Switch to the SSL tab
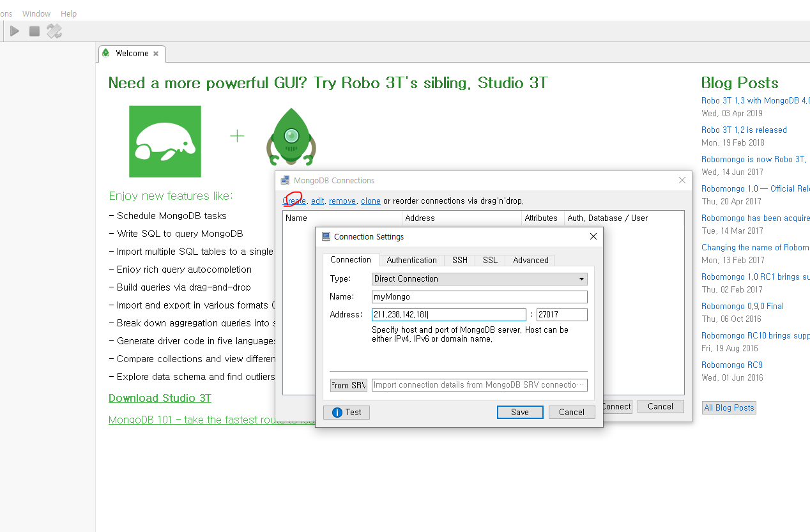Image resolution: width=810 pixels, height=532 pixels. click(x=490, y=260)
